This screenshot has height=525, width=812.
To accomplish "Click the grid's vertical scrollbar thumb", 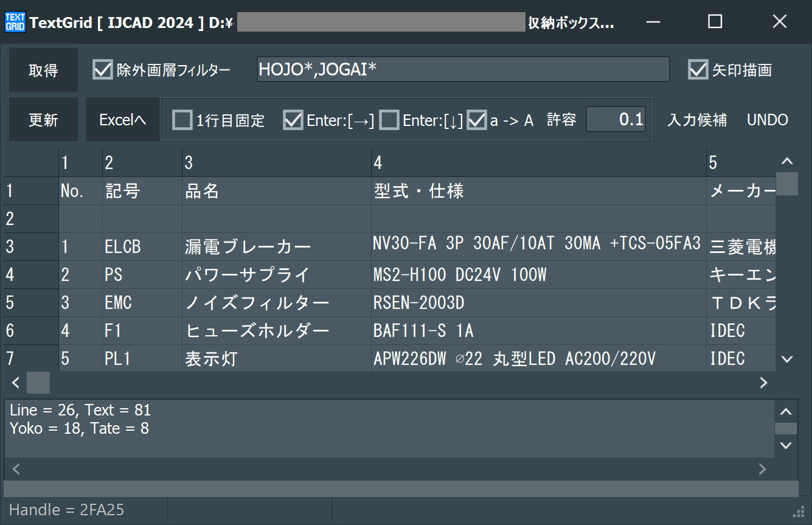I will (x=787, y=184).
